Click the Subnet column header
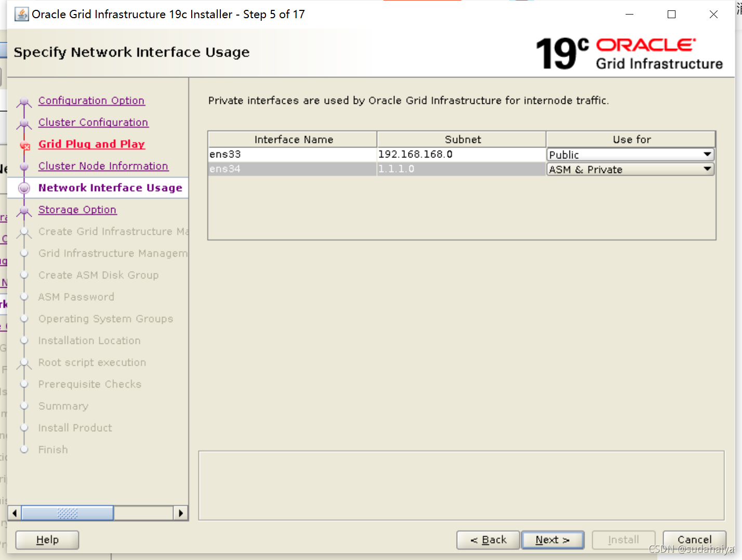 point(461,139)
